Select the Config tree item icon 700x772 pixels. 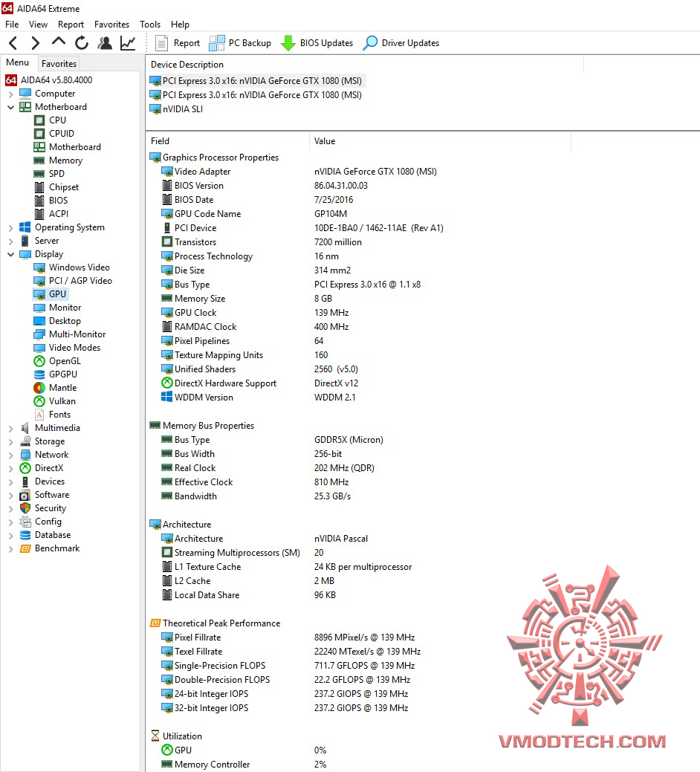click(25, 522)
